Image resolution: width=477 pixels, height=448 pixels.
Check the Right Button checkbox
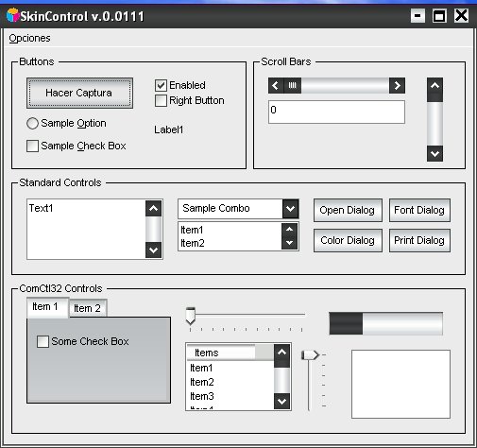click(x=161, y=101)
